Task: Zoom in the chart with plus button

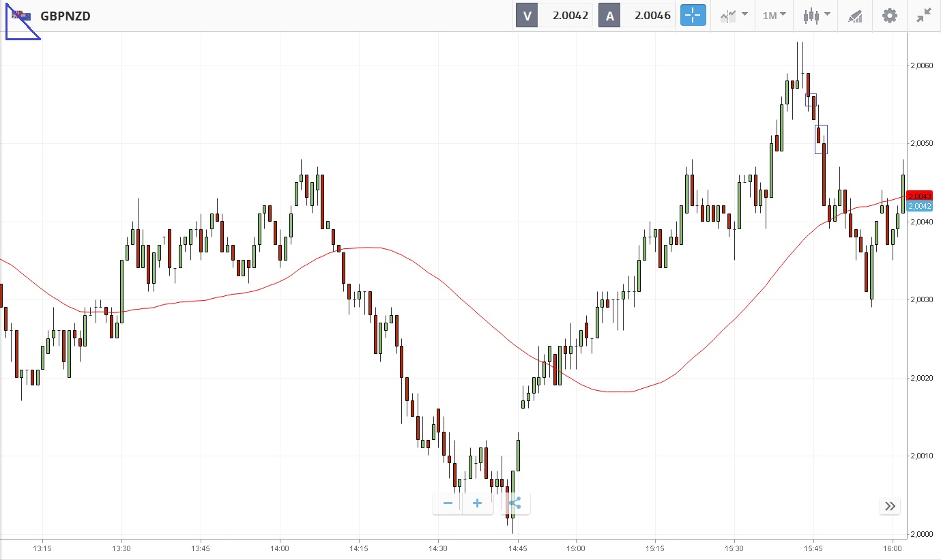Action: pos(477,503)
